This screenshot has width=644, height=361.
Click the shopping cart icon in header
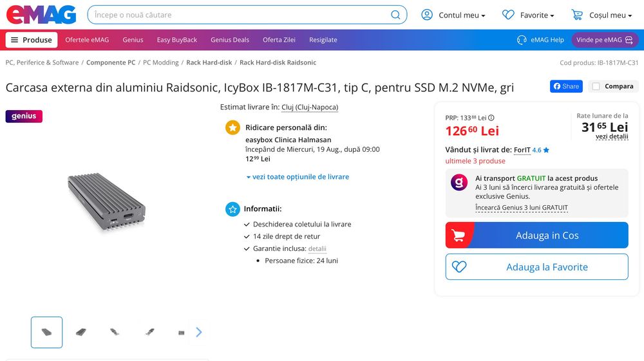pos(577,15)
